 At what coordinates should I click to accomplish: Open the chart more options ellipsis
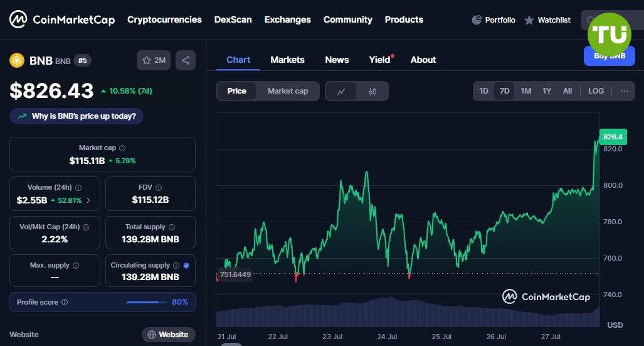coord(625,91)
